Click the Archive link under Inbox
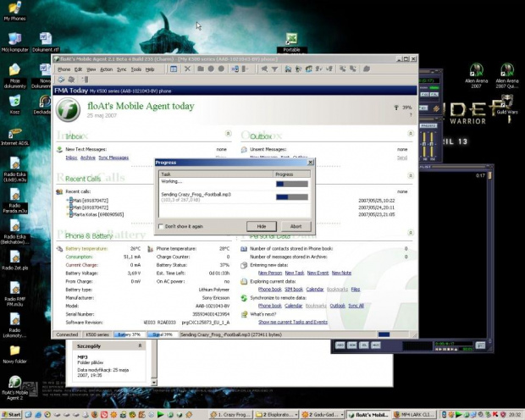This screenshot has height=420, width=525. pyautogui.click(x=88, y=157)
